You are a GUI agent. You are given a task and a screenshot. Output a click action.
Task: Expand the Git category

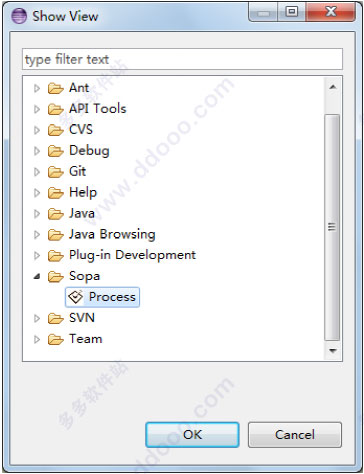click(37, 172)
